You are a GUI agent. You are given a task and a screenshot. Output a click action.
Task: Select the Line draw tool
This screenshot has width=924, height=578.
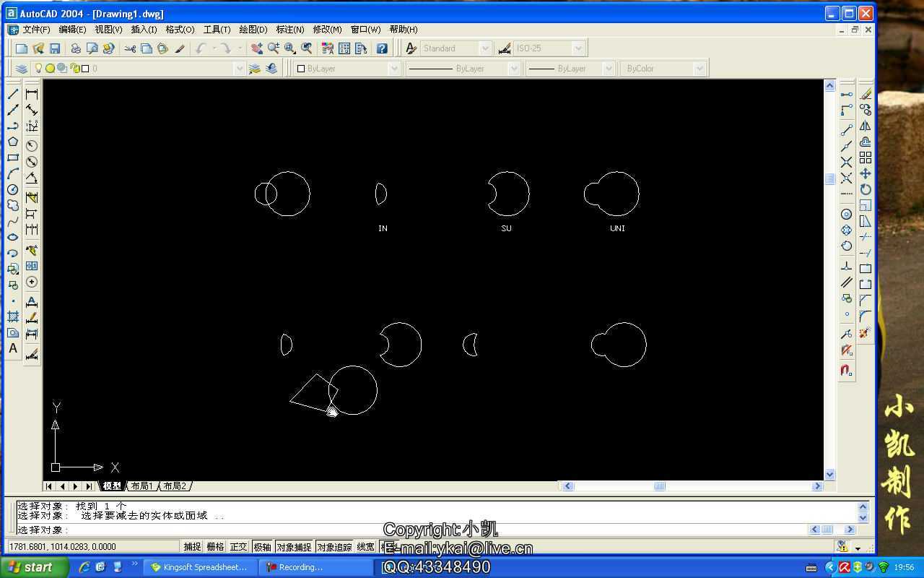tap(13, 94)
